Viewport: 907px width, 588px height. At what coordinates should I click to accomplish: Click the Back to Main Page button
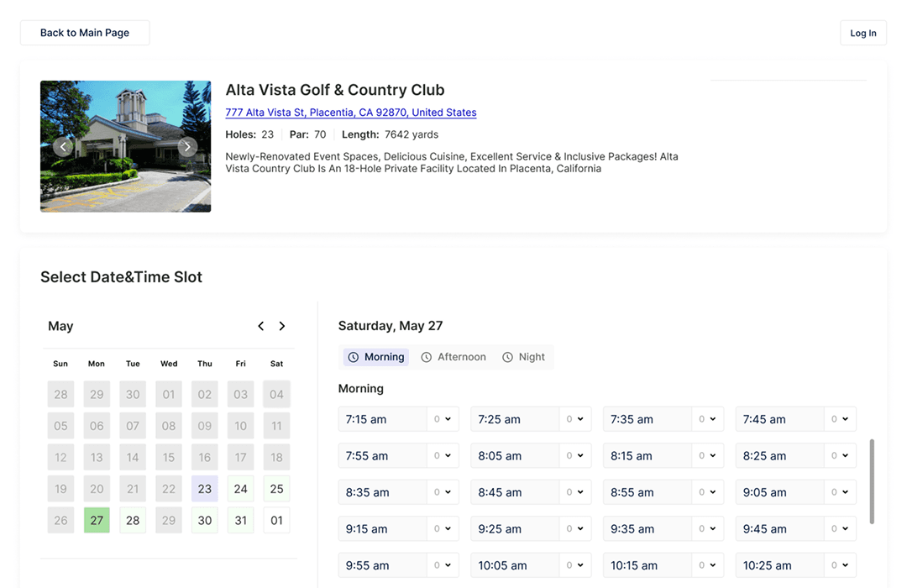(x=85, y=33)
